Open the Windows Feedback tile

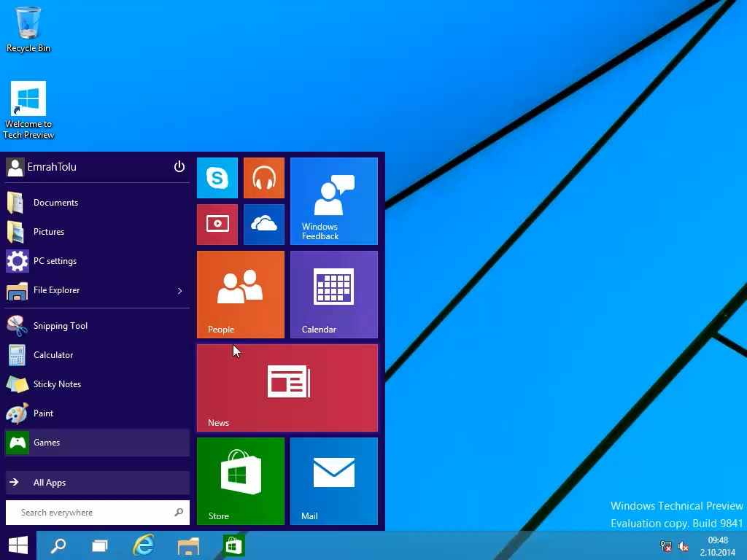tap(334, 201)
